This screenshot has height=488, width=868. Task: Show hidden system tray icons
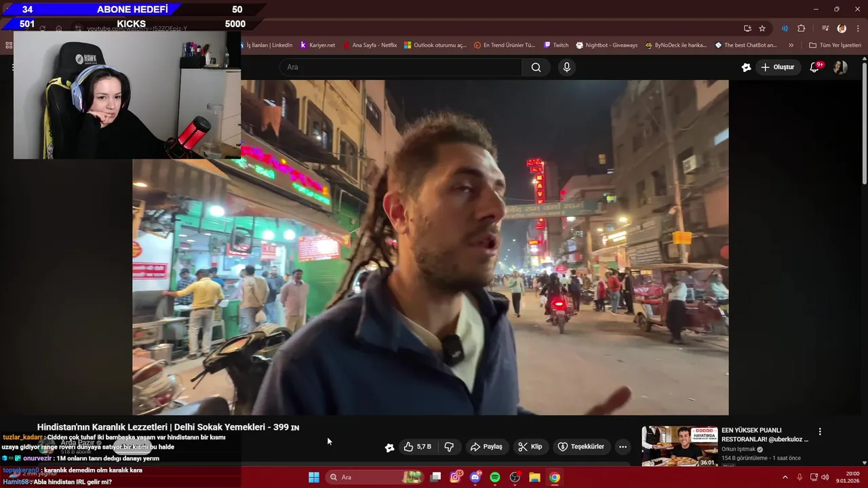785,477
